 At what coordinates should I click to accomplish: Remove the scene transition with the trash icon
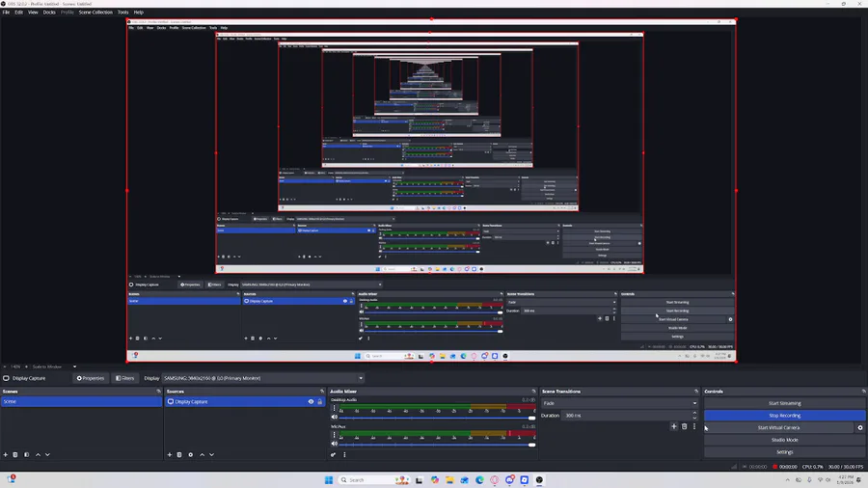[684, 426]
